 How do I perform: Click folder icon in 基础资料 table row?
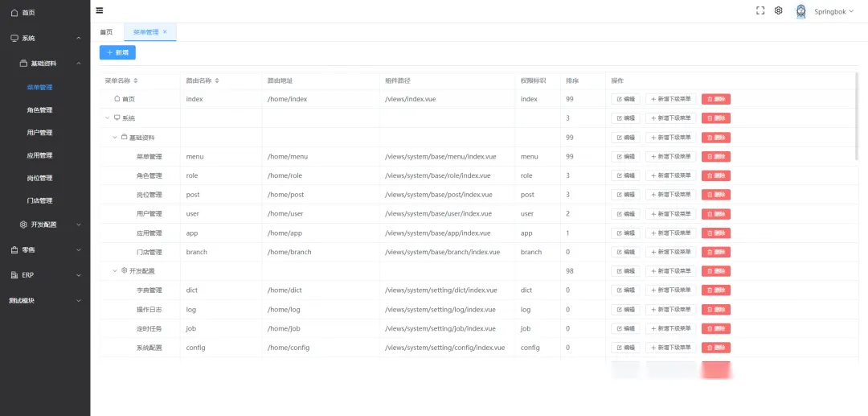coord(124,137)
